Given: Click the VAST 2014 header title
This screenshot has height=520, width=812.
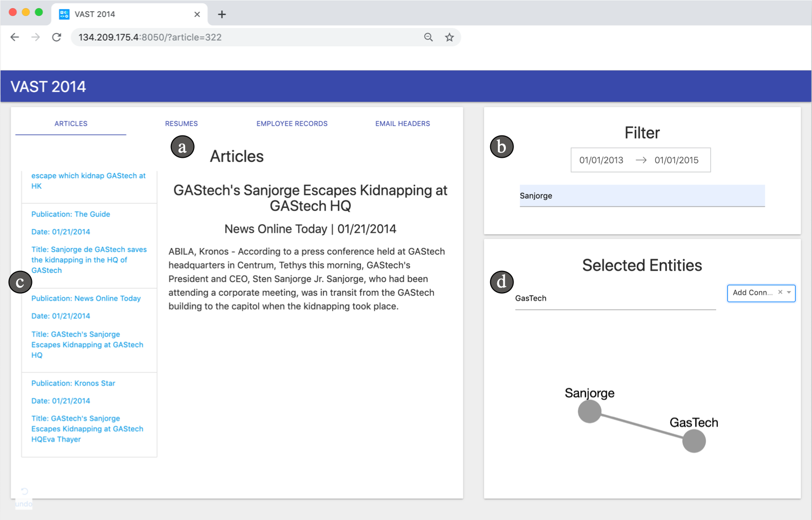Looking at the screenshot, I should tap(48, 87).
